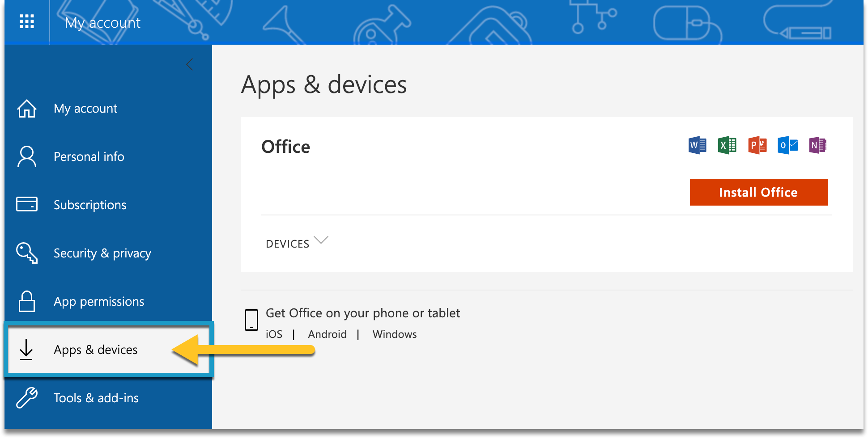The width and height of the screenshot is (868, 438).
Task: Click the OneNote app icon
Action: point(817,145)
